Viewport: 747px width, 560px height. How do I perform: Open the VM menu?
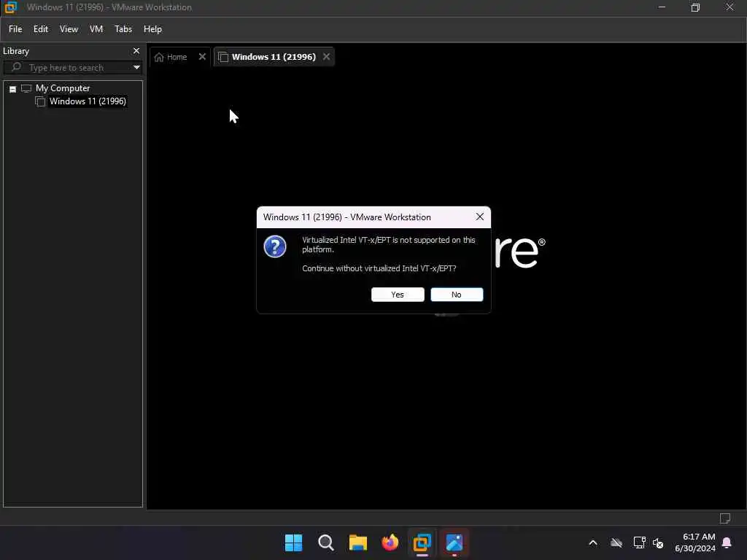pyautogui.click(x=96, y=29)
